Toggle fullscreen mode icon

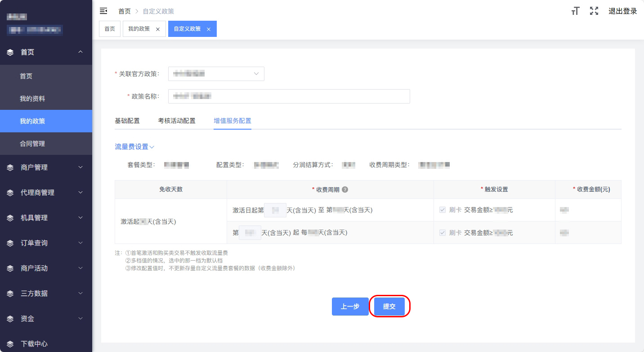point(594,11)
